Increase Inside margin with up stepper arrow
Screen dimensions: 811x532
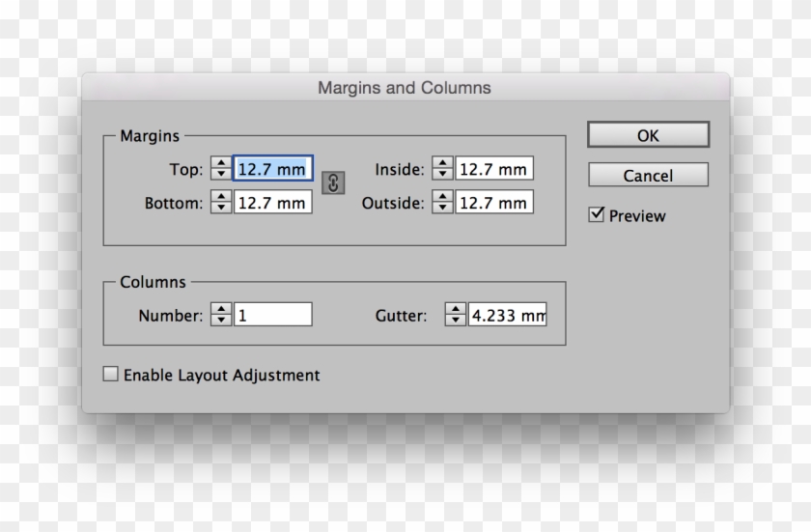coord(442,163)
